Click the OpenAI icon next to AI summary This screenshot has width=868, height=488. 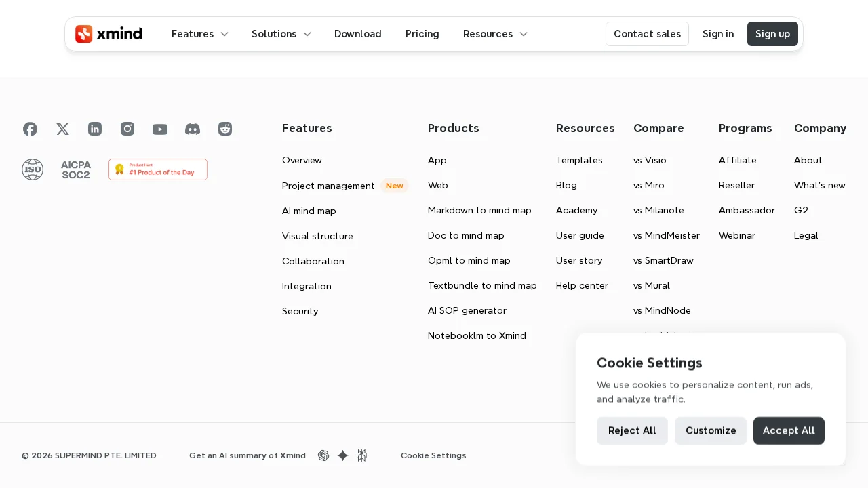pos(323,455)
